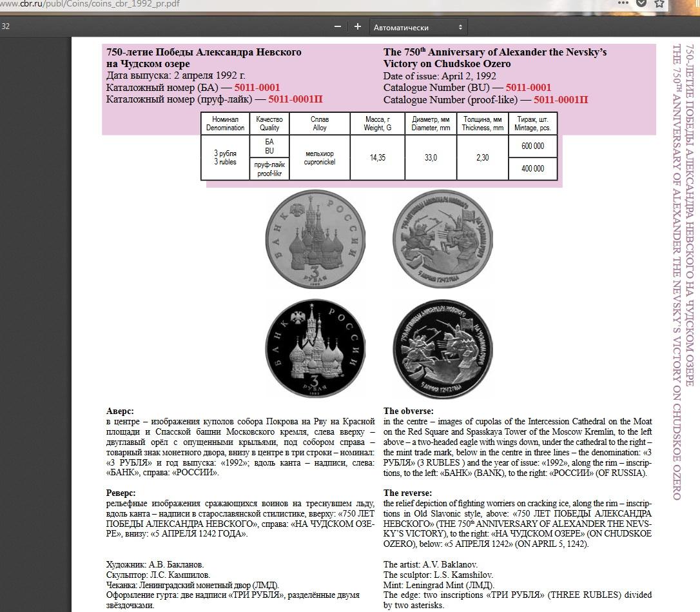Click the 'The reverse:' section label
This screenshot has height=612, width=700.
[407, 493]
